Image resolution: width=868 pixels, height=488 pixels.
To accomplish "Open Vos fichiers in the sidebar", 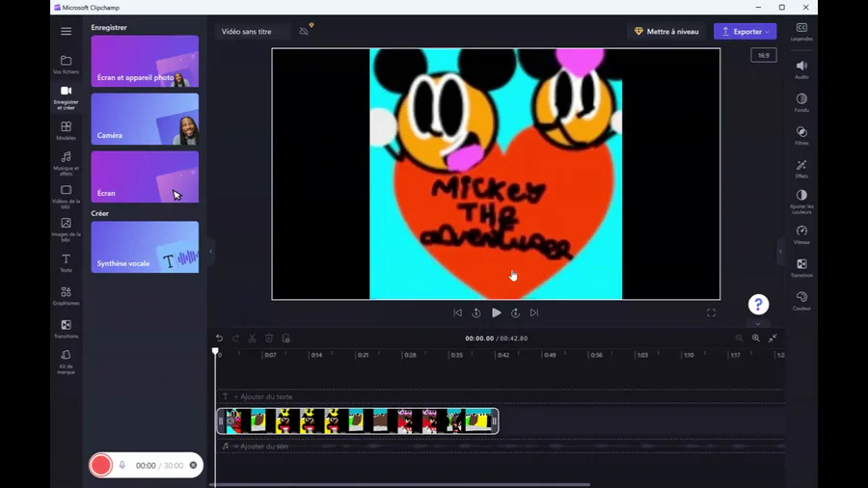I will pos(66,65).
